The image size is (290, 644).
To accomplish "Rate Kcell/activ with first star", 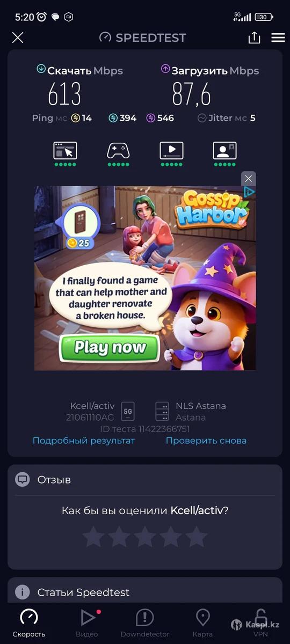I will coord(93,536).
